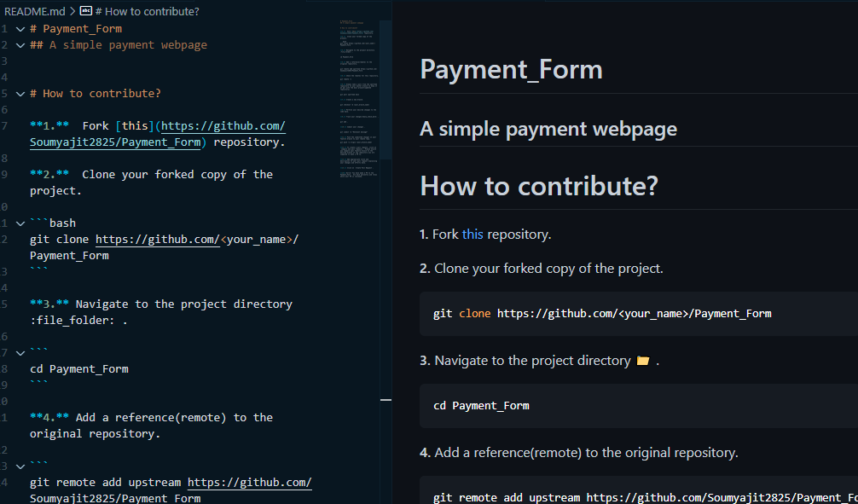858x504 pixels.
Task: Click '2. Clone your forked copy' preview text
Action: (542, 269)
